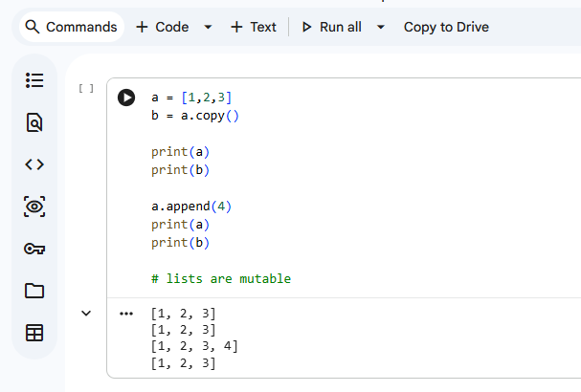
Task: Add a new Code cell
Action: pyautogui.click(x=163, y=27)
